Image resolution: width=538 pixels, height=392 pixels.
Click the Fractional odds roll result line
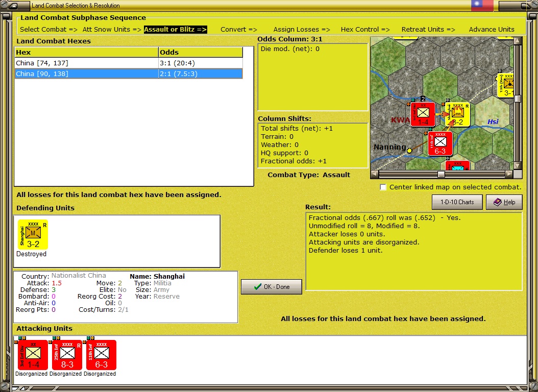coord(385,218)
